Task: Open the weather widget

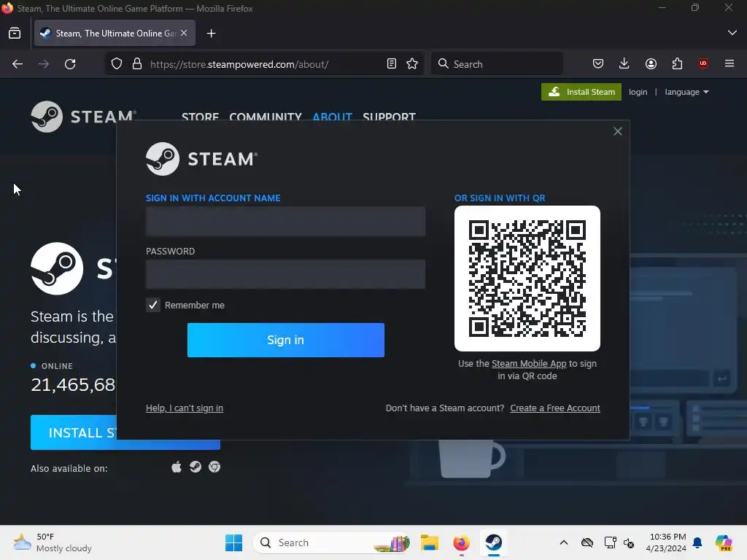Action: [53, 542]
